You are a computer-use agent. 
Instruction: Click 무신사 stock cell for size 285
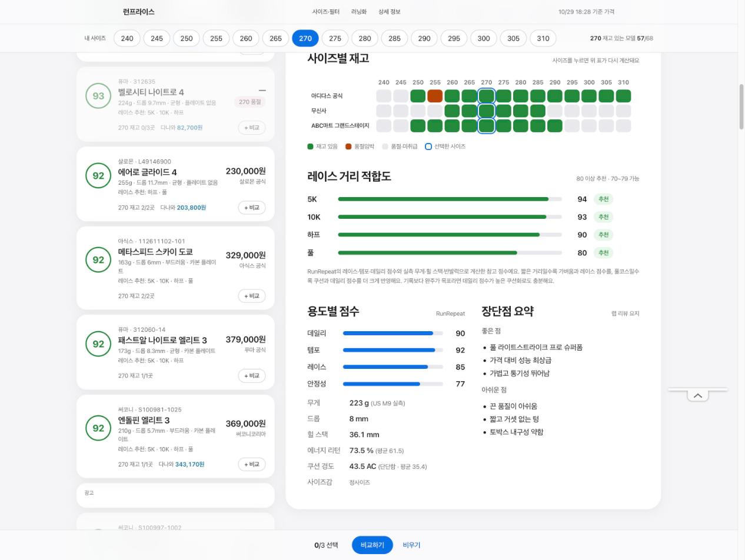click(538, 111)
